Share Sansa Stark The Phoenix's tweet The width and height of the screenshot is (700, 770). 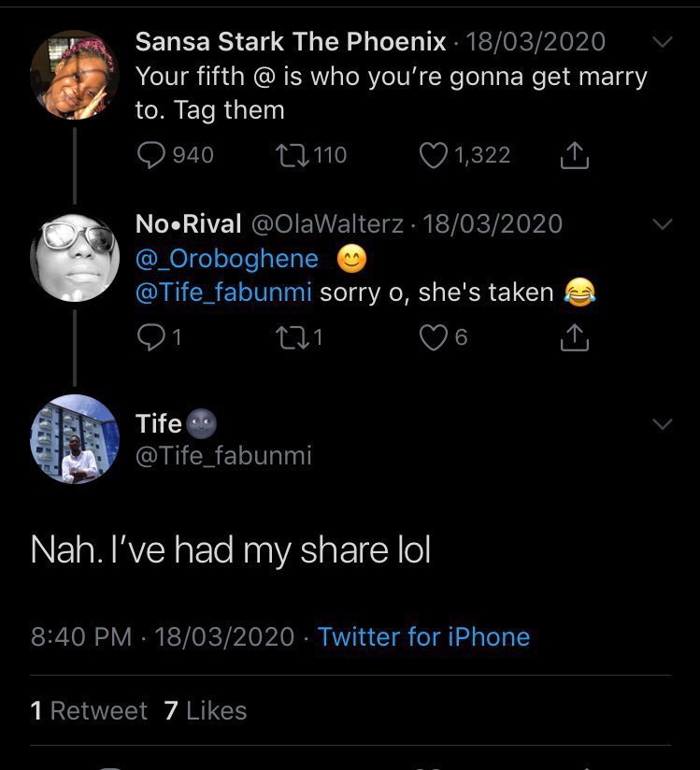pyautogui.click(x=574, y=156)
